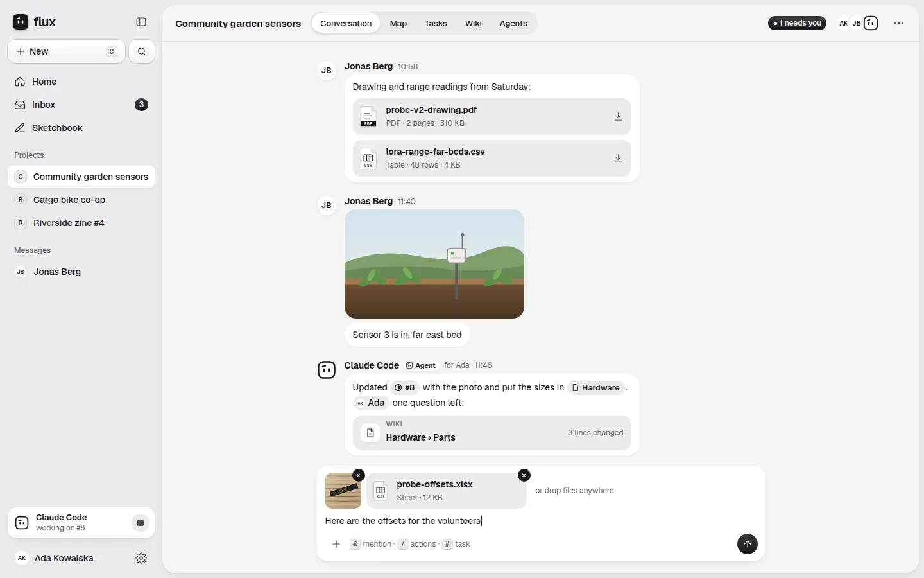Image resolution: width=924 pixels, height=578 pixels.
Task: Collapse the sidebar panel icon
Action: click(x=141, y=22)
